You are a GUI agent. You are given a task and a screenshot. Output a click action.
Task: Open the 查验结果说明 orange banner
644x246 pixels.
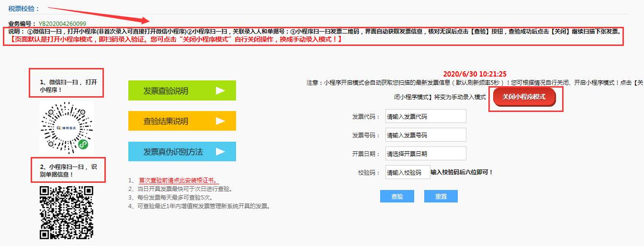(x=182, y=121)
